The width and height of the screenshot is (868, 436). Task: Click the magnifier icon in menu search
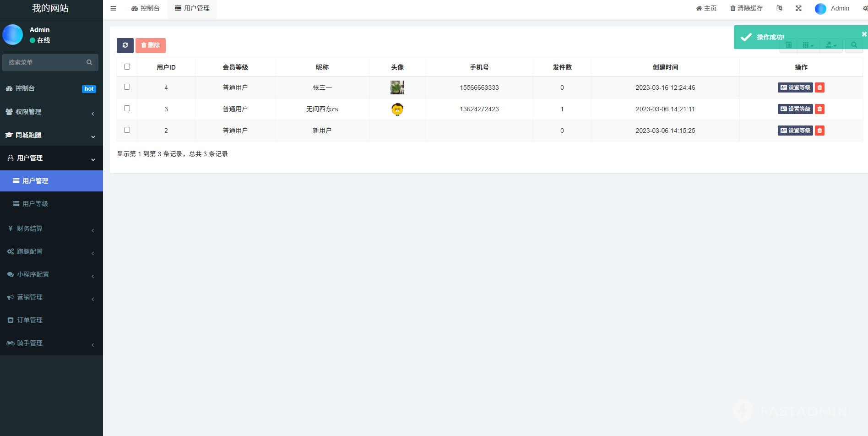89,62
